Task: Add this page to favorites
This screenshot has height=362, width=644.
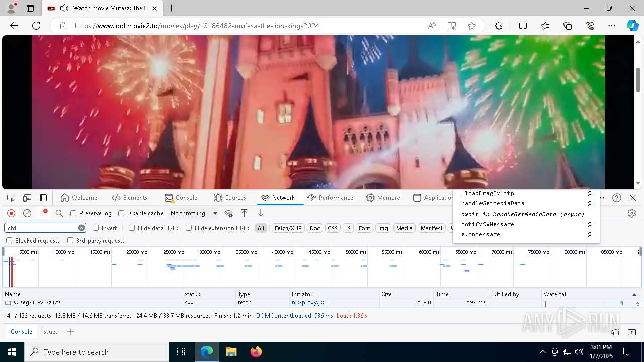Action: (472, 26)
